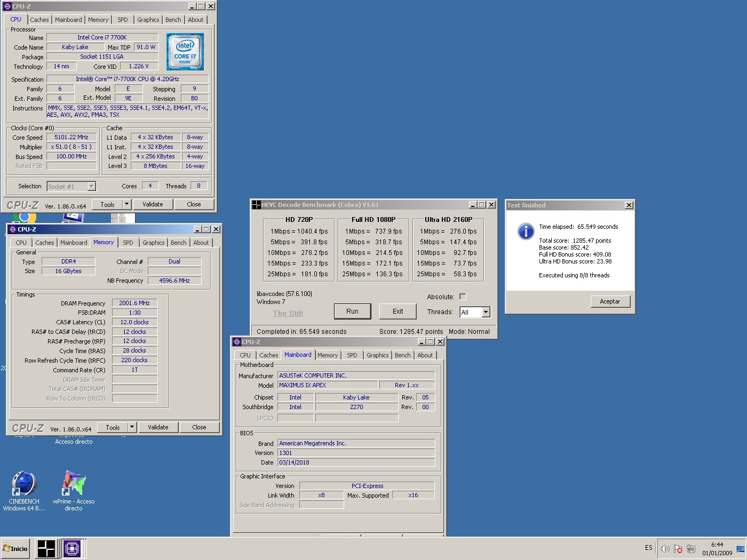Click Tools button in CPU-Z Memory window
747x560 pixels.
113,427
